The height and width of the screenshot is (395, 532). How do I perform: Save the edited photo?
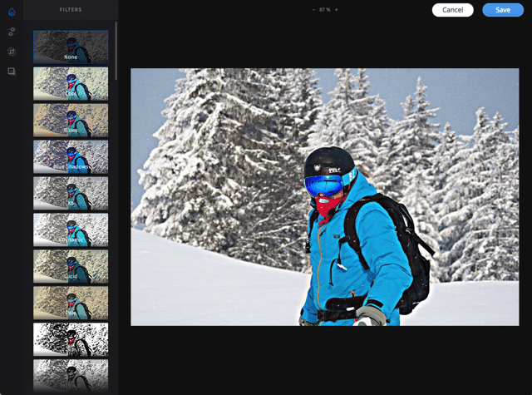point(502,10)
